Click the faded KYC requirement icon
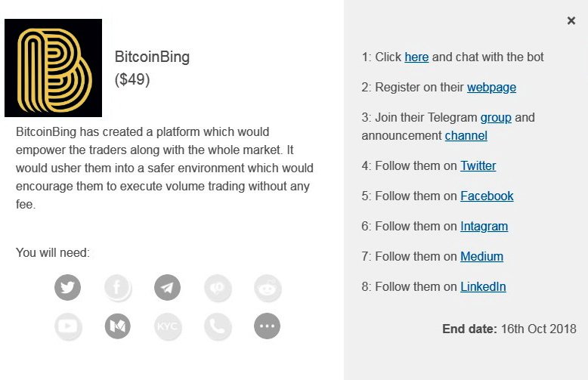588x380 pixels. (x=168, y=326)
